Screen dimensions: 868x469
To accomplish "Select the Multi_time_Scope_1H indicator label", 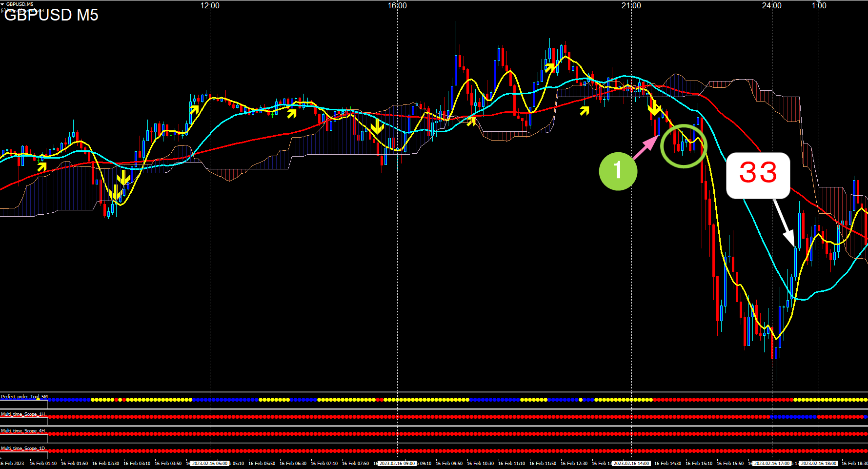I will tap(23, 414).
